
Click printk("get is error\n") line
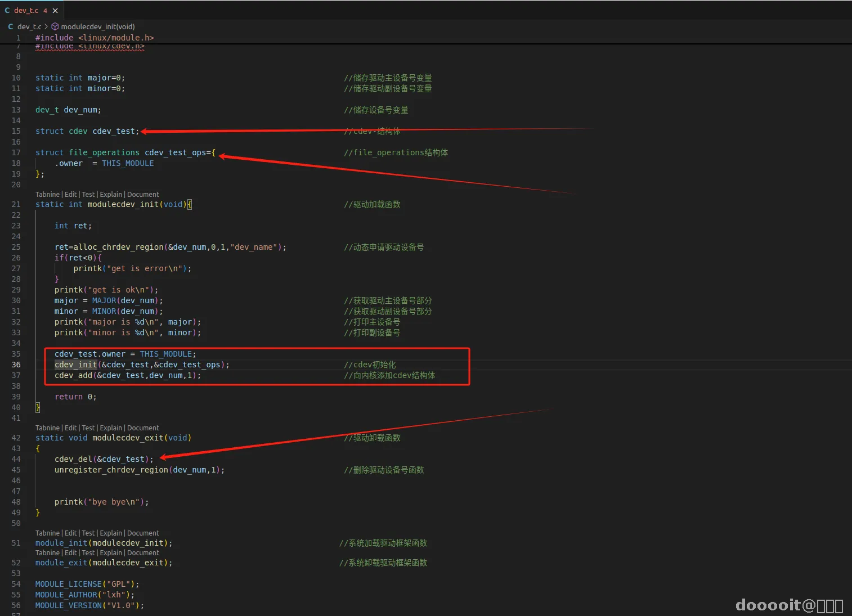(132, 268)
